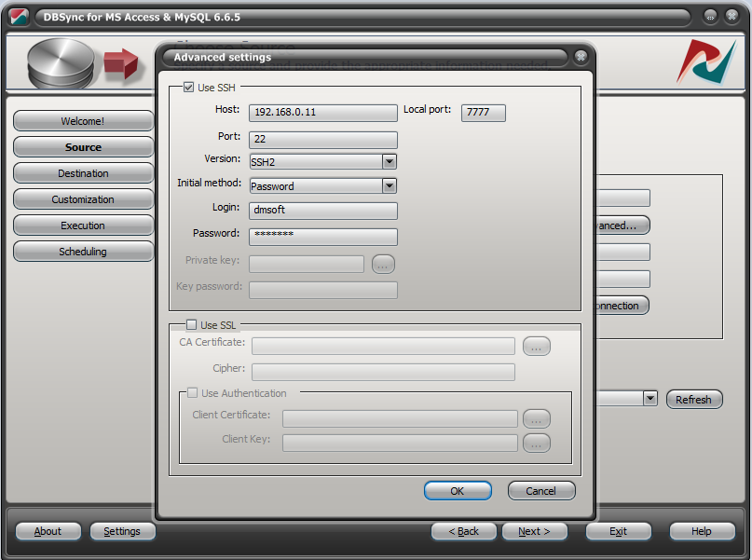752x560 pixels.
Task: Browse for the Private key file
Action: click(x=383, y=265)
